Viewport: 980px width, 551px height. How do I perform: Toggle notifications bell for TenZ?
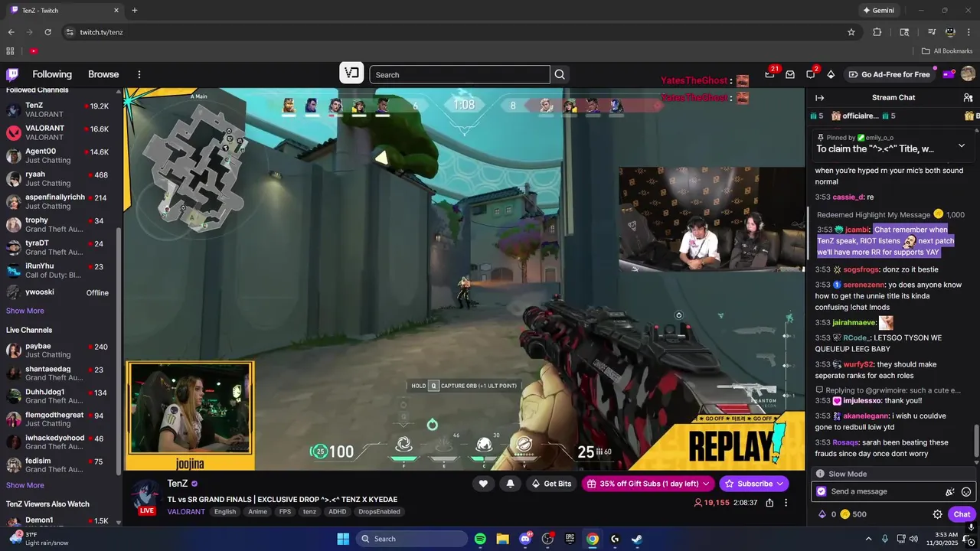[510, 484]
